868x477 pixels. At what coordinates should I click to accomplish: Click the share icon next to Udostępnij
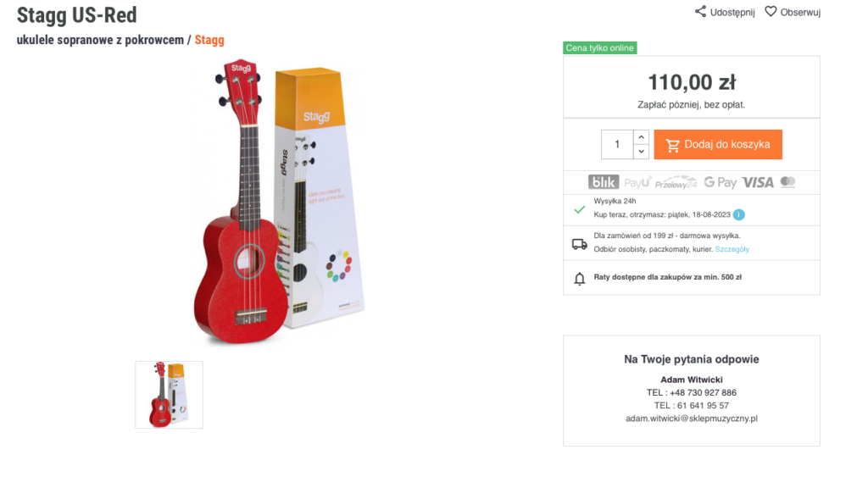tap(700, 12)
